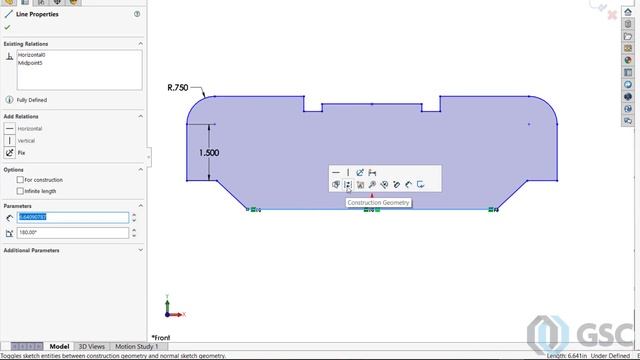
Task: Accept Line Properties with green checkmark
Action: [x=7, y=27]
